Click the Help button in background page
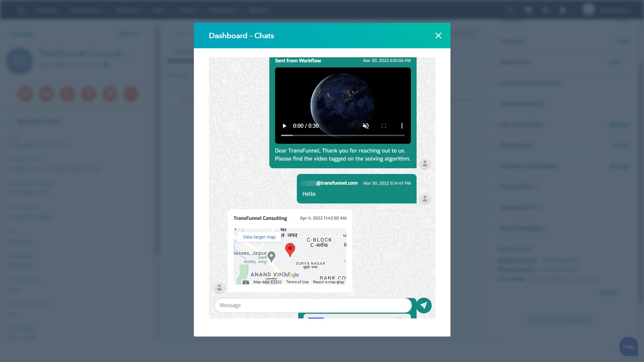 tap(629, 347)
